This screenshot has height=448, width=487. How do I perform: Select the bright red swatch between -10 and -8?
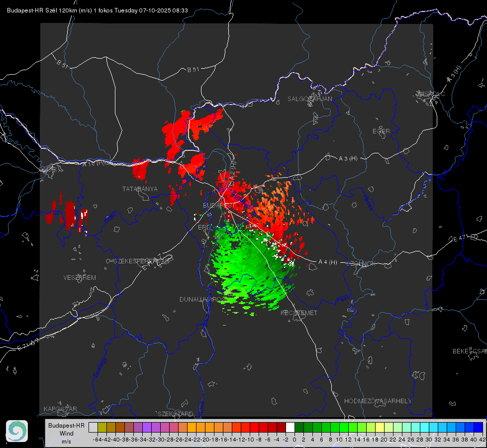click(x=254, y=427)
